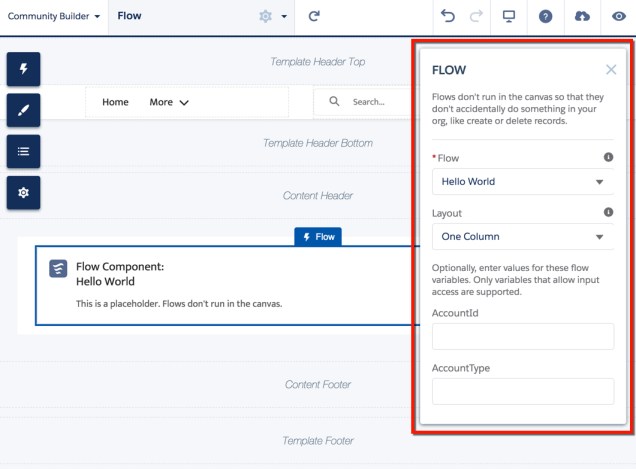Viewport: 636px width, 469px height.
Task: Click the Refresh icon in top bar
Action: [x=314, y=17]
